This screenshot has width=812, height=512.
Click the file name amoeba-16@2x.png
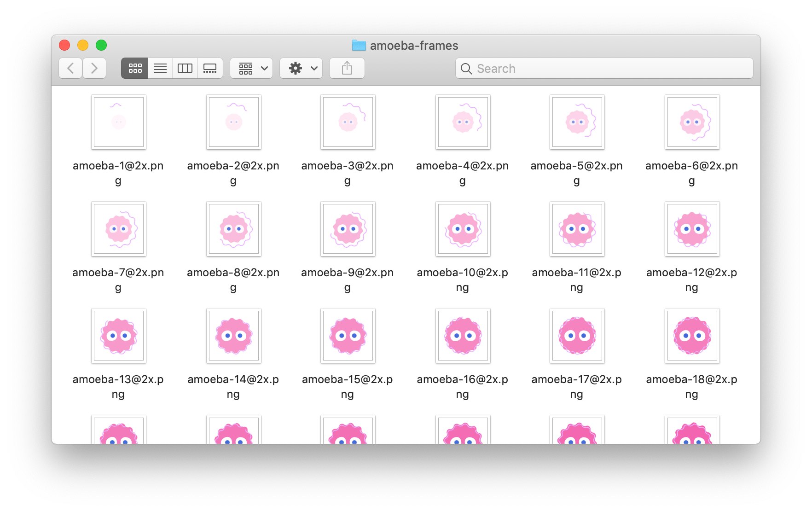(x=463, y=386)
